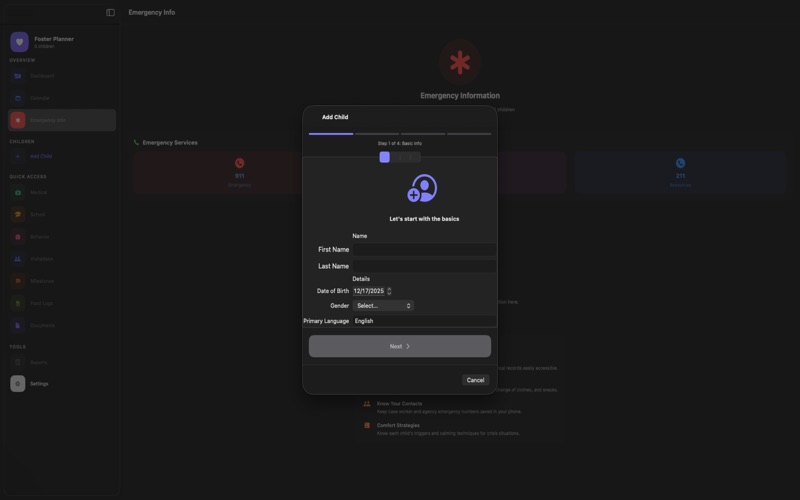The width and height of the screenshot is (800, 500).
Task: Open Reports under Tools
Action: [x=61, y=362]
